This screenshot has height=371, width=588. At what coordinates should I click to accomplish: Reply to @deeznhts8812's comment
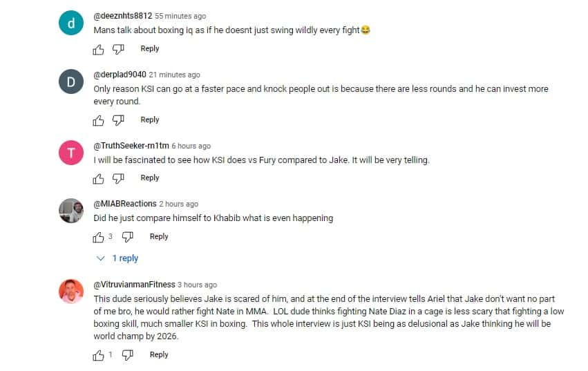coord(150,49)
